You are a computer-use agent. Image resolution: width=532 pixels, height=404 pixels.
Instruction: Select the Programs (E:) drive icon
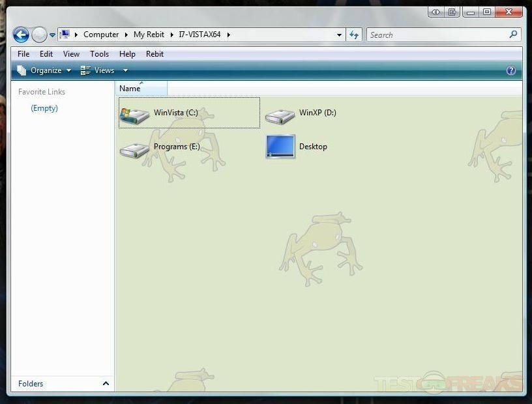click(135, 149)
